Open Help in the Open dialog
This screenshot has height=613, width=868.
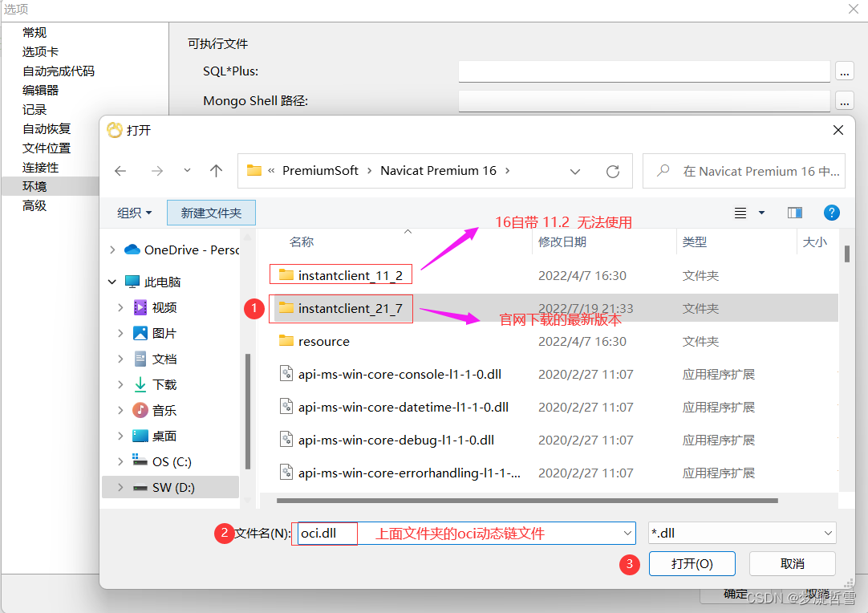[832, 213]
